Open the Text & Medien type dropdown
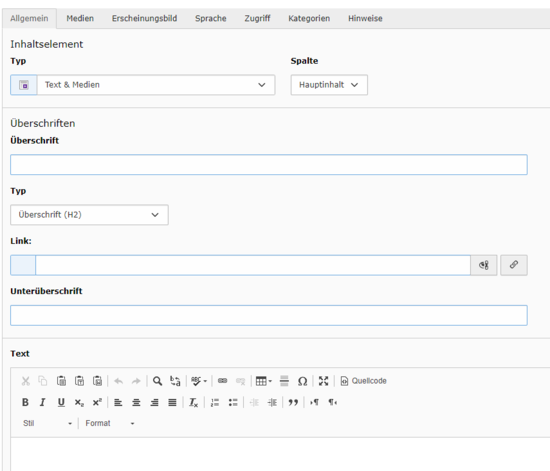Screen dimensions: 550x471 pyautogui.click(x=142, y=85)
